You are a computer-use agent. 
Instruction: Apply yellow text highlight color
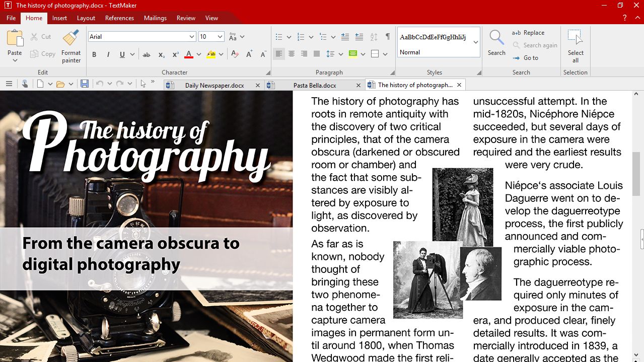(211, 54)
